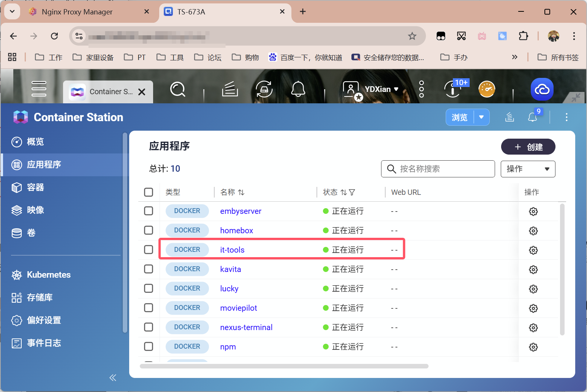Expand the 浏览 view dropdown arrow
587x392 pixels.
click(x=482, y=117)
